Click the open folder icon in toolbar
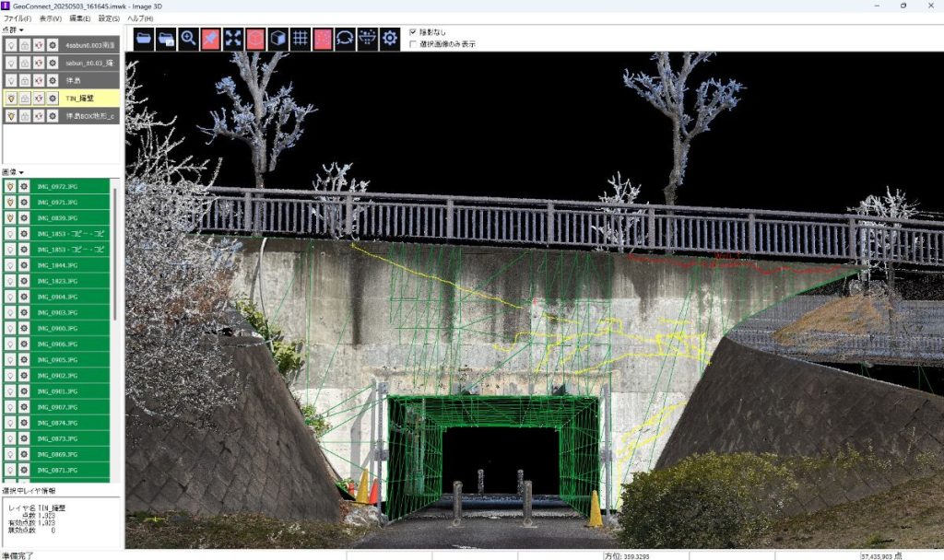Screen dimensions: 944x560 (144, 39)
